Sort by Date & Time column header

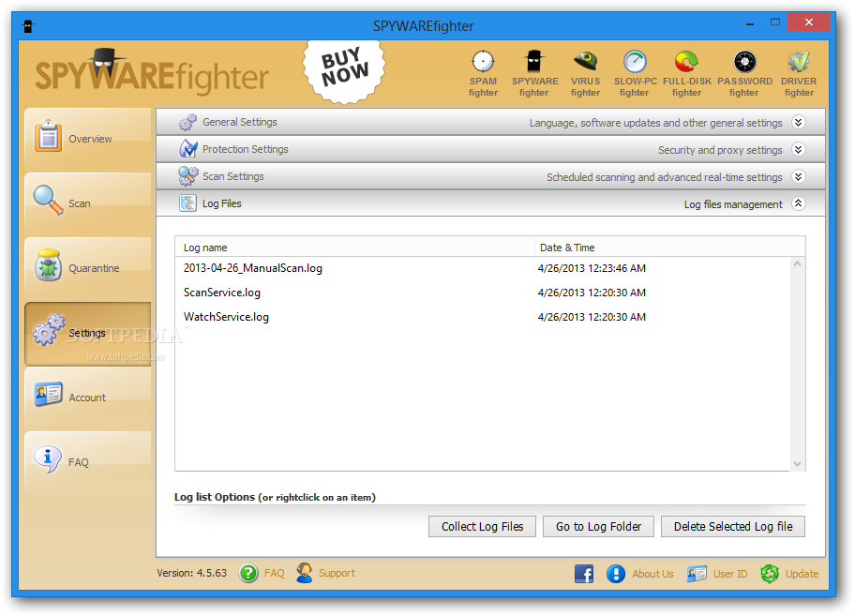(669, 248)
